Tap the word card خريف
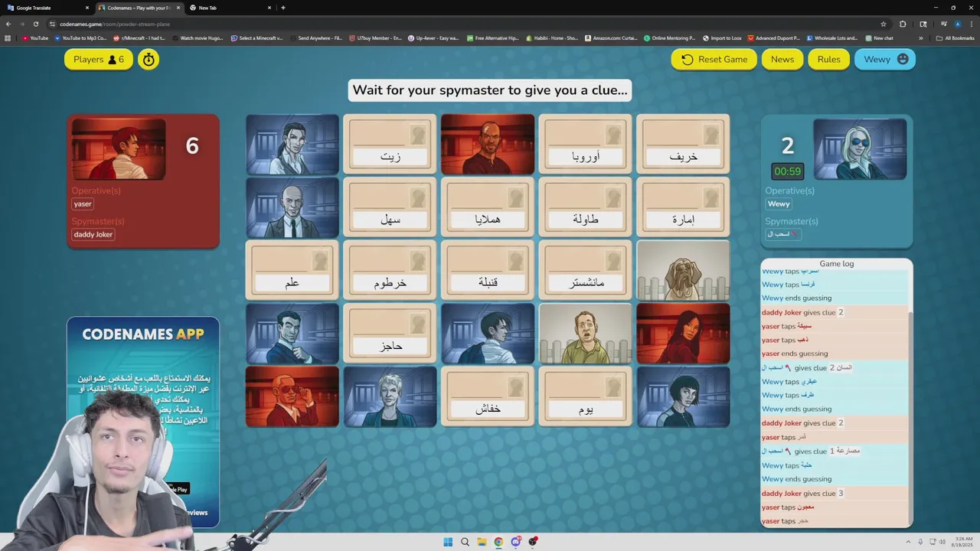Screen dimensions: 980x551 683,144
